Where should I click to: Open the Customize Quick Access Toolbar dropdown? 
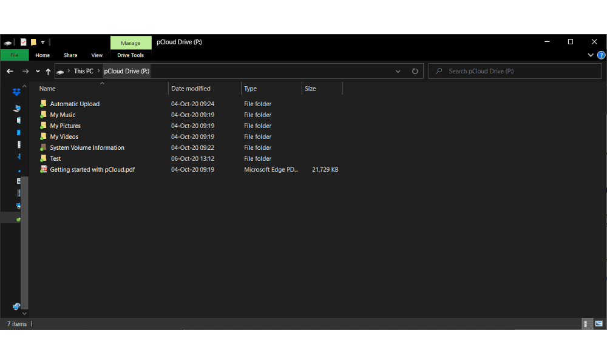point(42,42)
